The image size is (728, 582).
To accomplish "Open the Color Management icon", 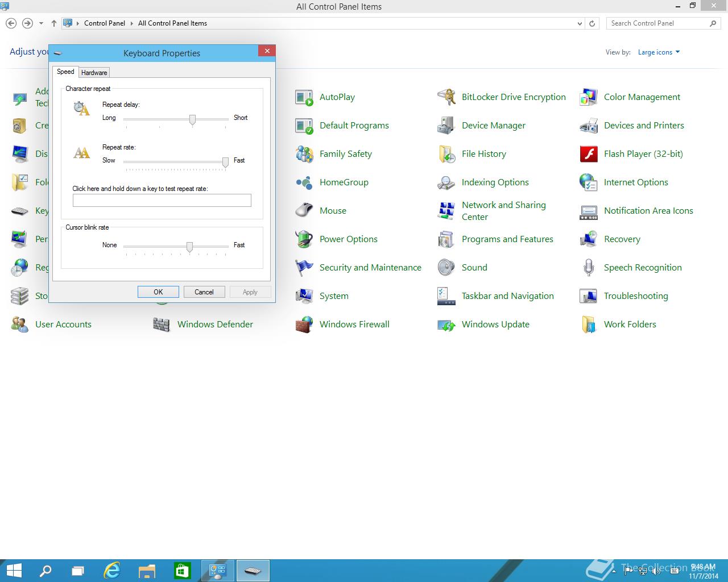I will (x=589, y=97).
